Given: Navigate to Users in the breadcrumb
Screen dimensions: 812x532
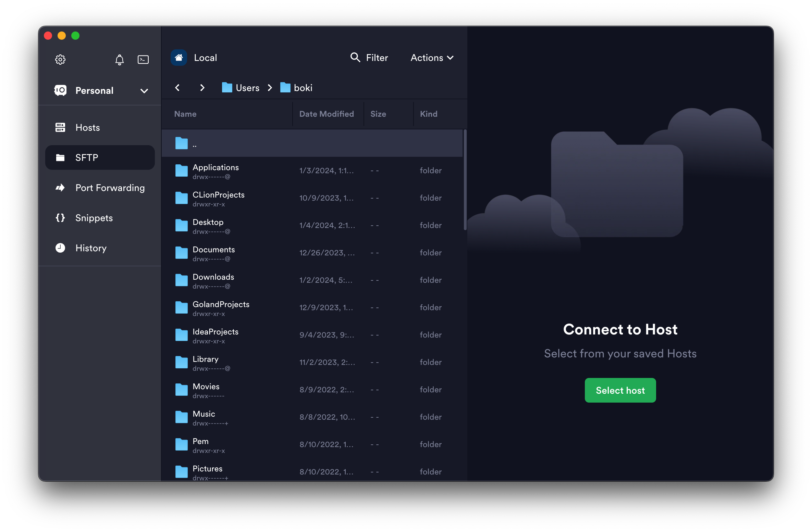Looking at the screenshot, I should click(x=247, y=88).
